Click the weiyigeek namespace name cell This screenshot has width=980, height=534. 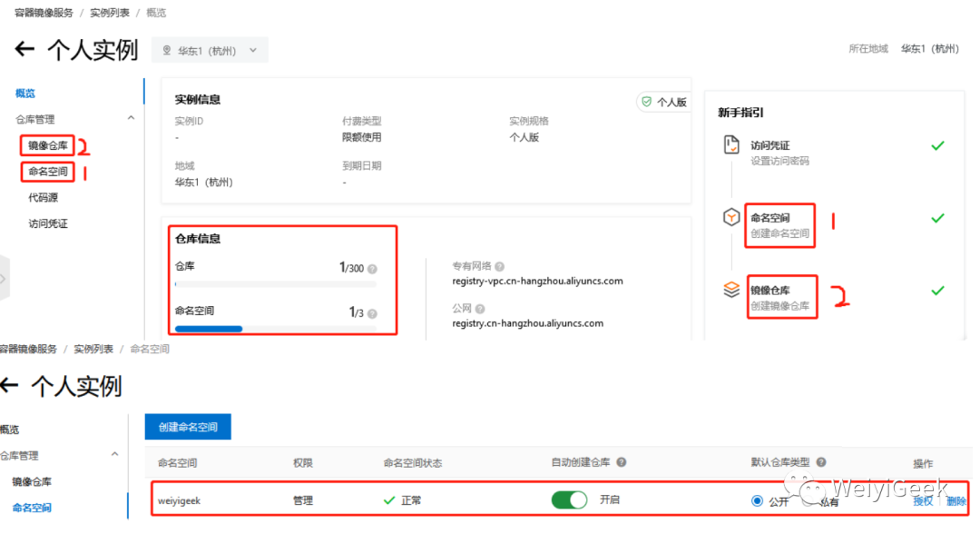[179, 501]
